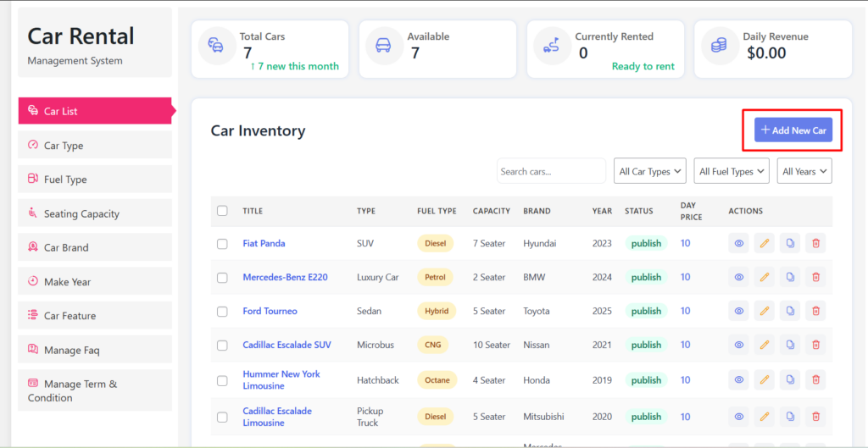Click the Available car icon in stats card
The height and width of the screenshot is (448, 868).
point(383,46)
